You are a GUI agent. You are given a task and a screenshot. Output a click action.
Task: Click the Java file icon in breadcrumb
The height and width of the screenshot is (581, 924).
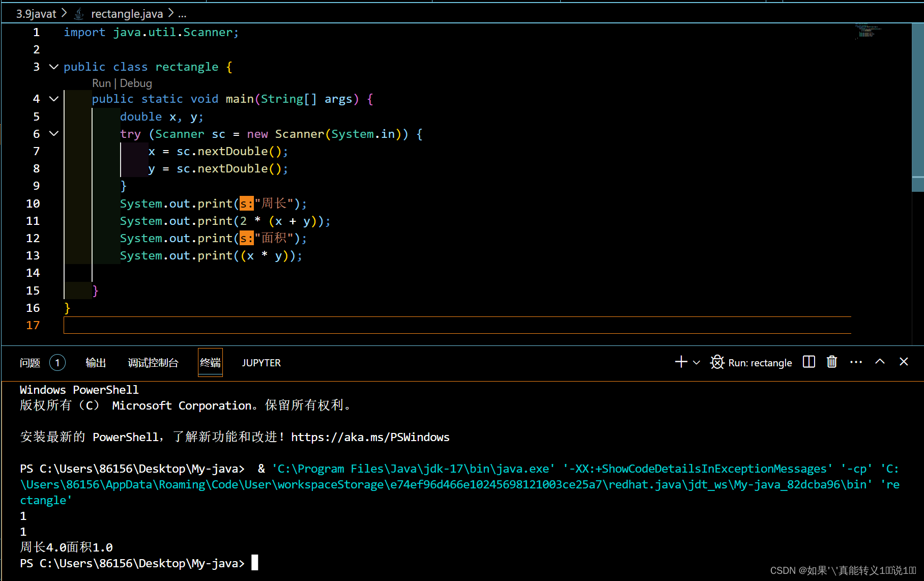79,14
